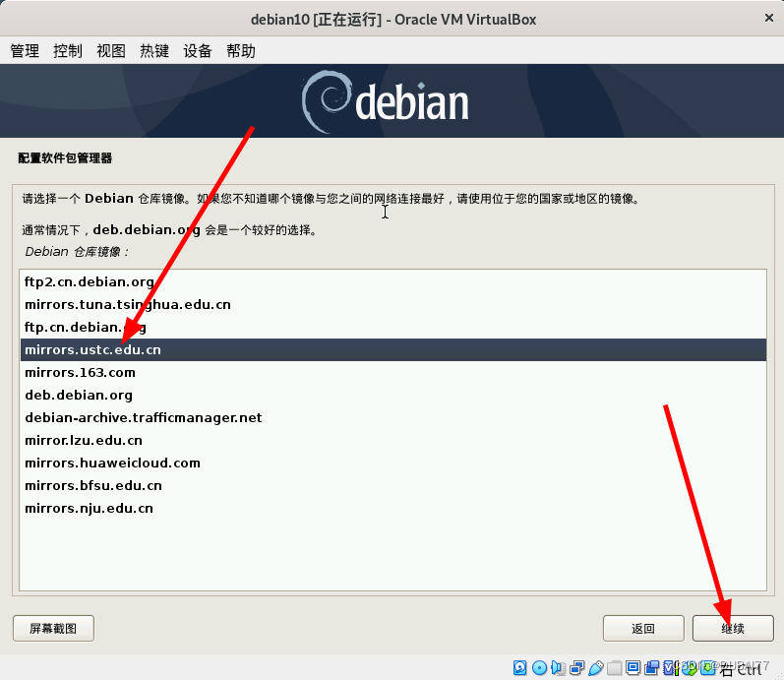Open the hard disk activity status icon
The height and width of the screenshot is (680, 784).
pos(520,668)
